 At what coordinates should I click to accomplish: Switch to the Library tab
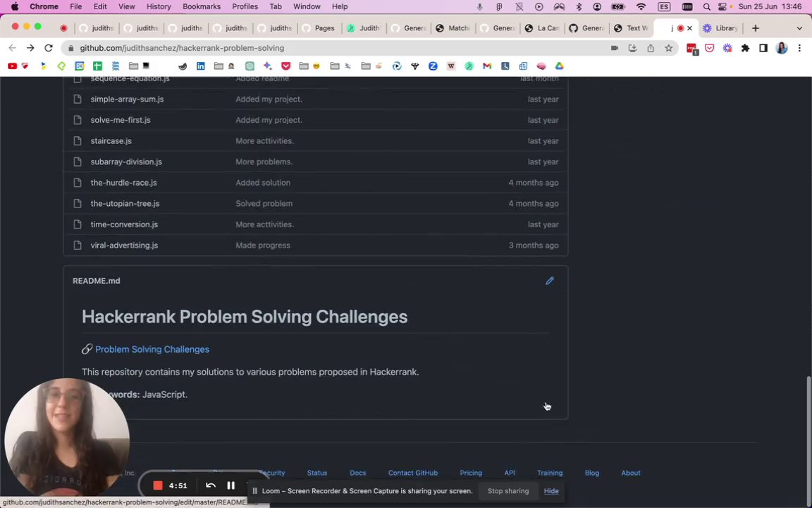720,28
